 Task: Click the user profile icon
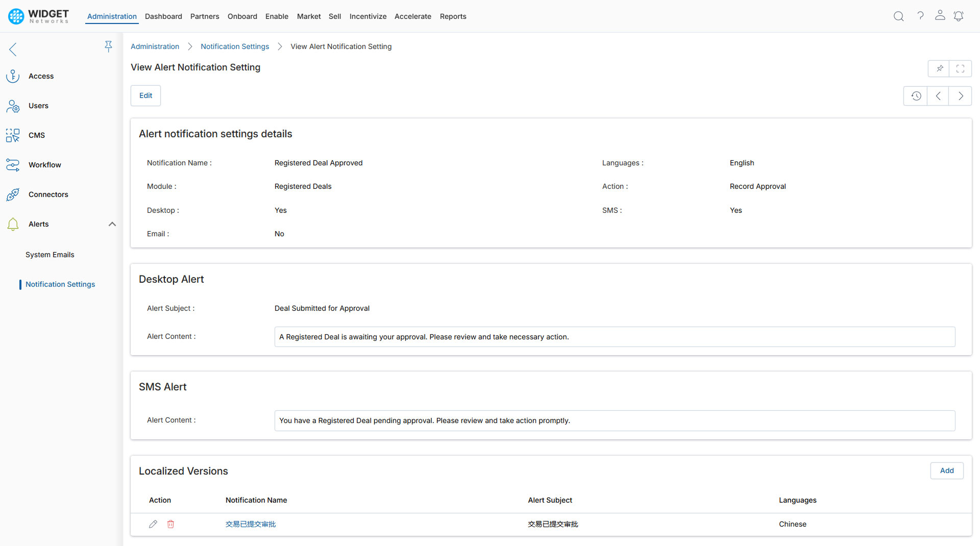tap(940, 16)
